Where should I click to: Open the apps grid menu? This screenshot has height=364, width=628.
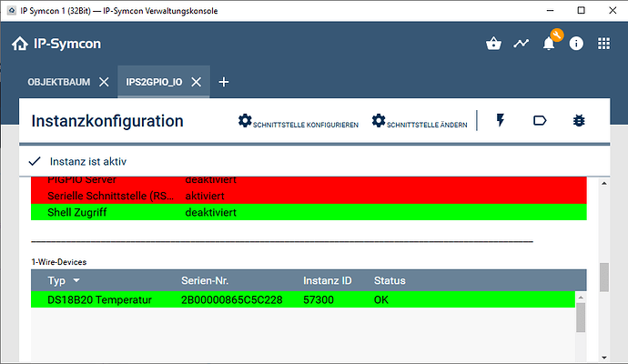tap(603, 44)
